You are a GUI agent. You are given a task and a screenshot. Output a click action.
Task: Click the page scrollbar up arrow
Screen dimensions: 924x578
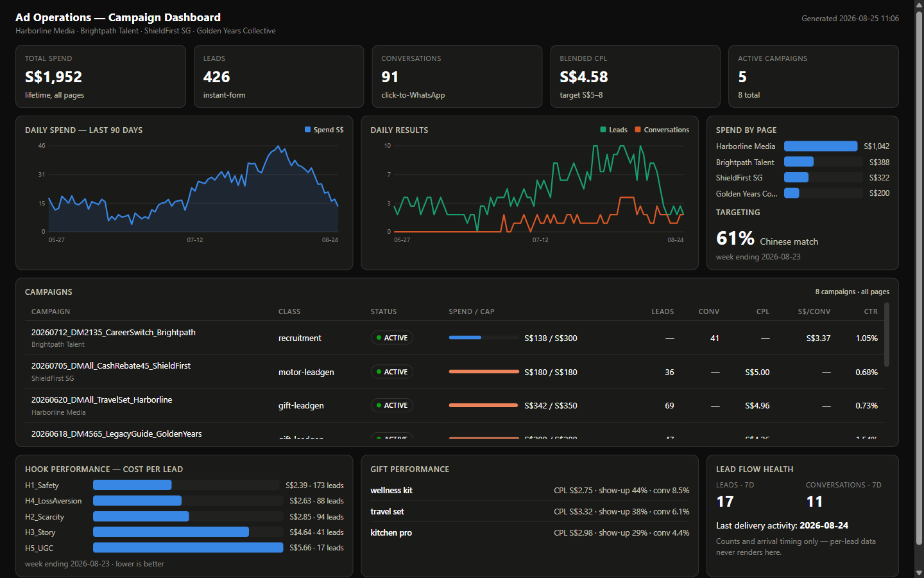click(919, 4)
